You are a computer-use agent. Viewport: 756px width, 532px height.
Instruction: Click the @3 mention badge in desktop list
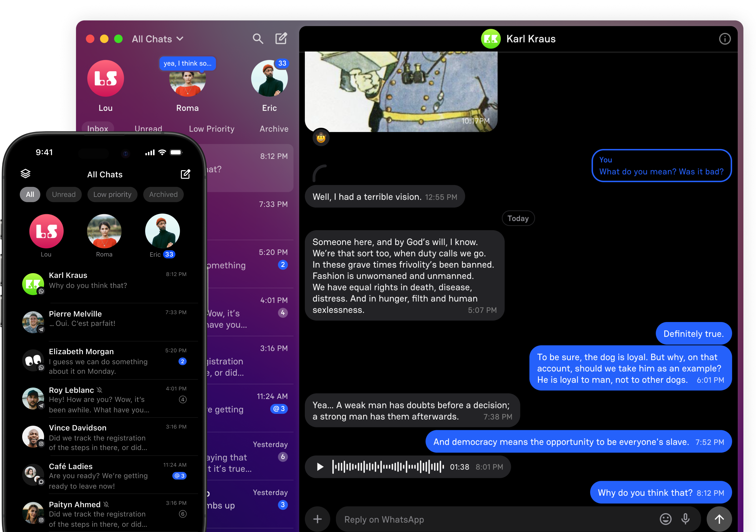coord(279,409)
